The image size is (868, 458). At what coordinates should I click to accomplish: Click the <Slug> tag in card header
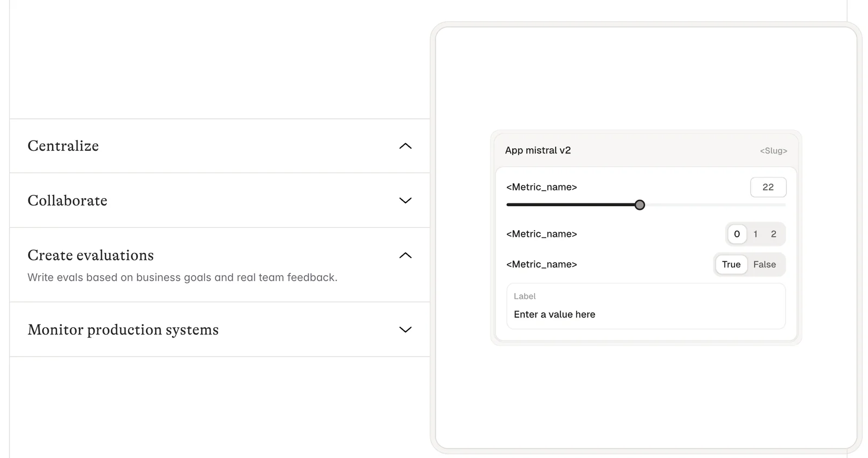tap(773, 151)
